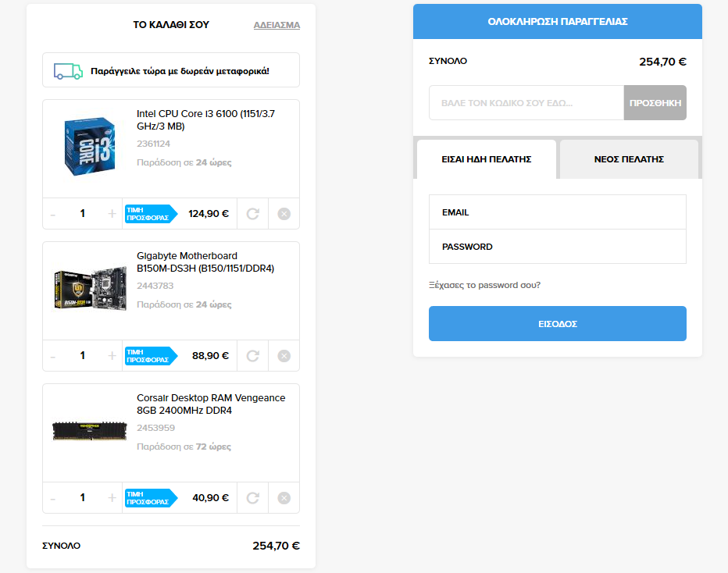Focus the EMAIL input field
The image size is (728, 573).
coord(558,212)
